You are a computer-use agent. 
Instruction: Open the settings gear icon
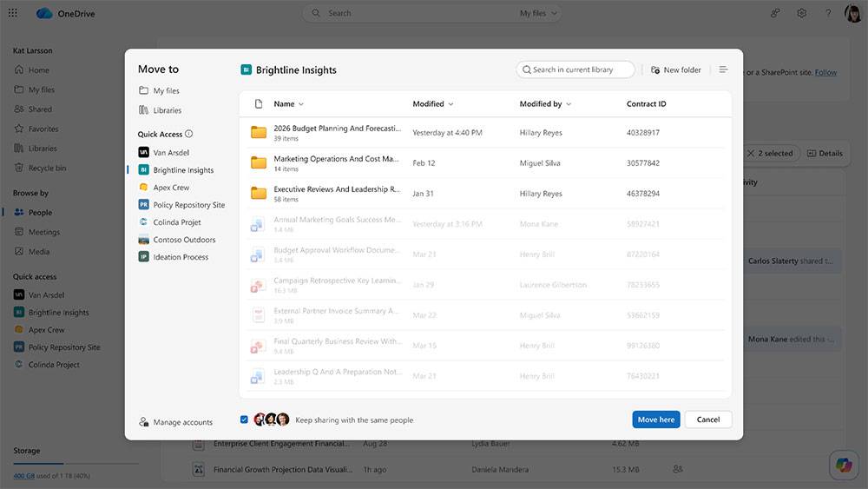[801, 13]
